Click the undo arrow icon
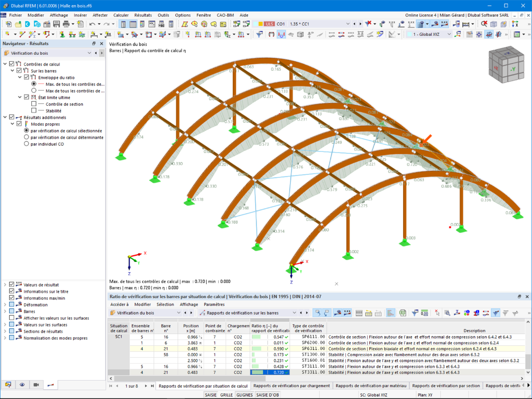Viewport: 532px width, 399px height. 92,24
